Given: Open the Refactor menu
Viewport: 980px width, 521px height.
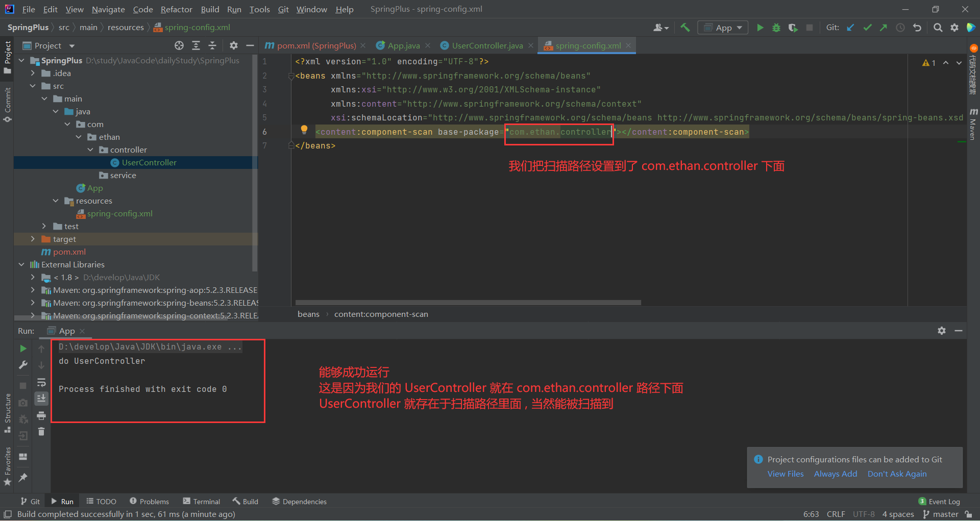Looking at the screenshot, I should (176, 9).
